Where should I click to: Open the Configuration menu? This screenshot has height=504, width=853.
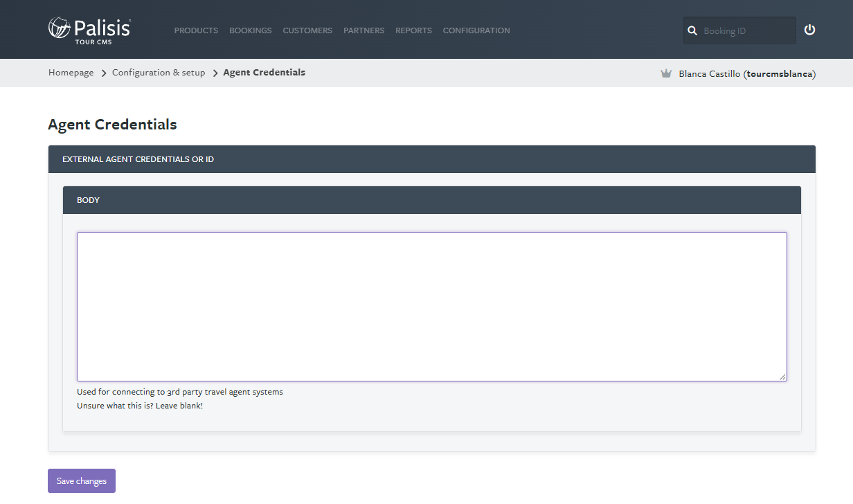[476, 30]
